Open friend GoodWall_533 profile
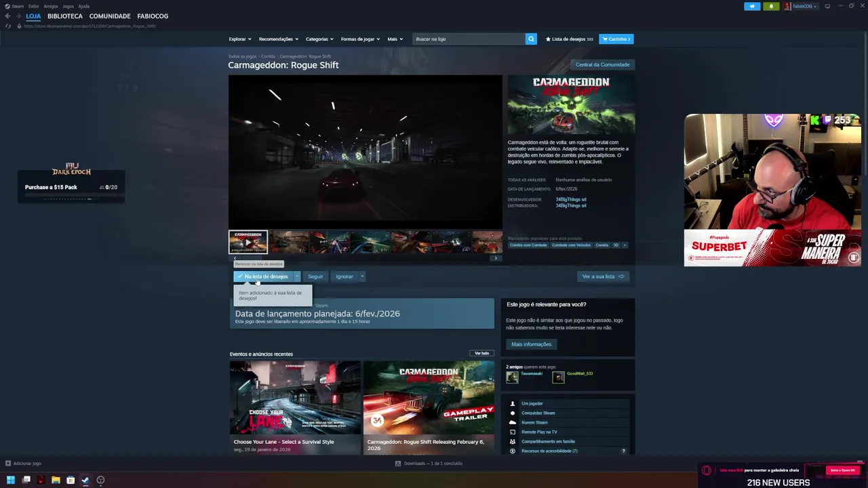 (x=579, y=373)
